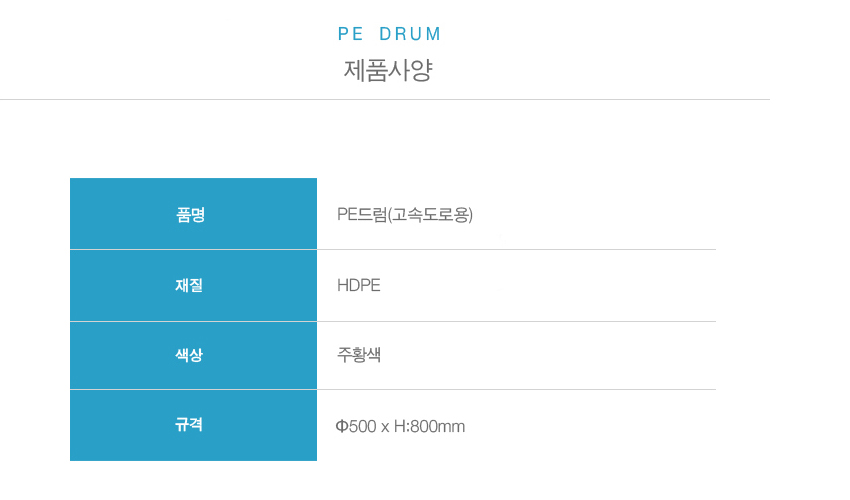The height and width of the screenshot is (500, 850).
Task: Select the 규격 header cell
Action: click(194, 425)
